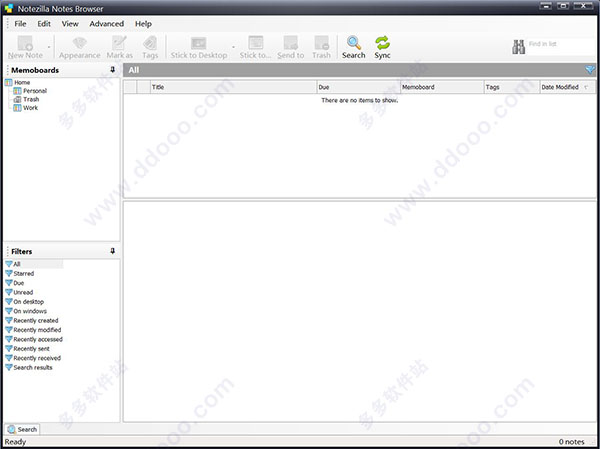Click the Trash toolbar icon

(x=321, y=43)
